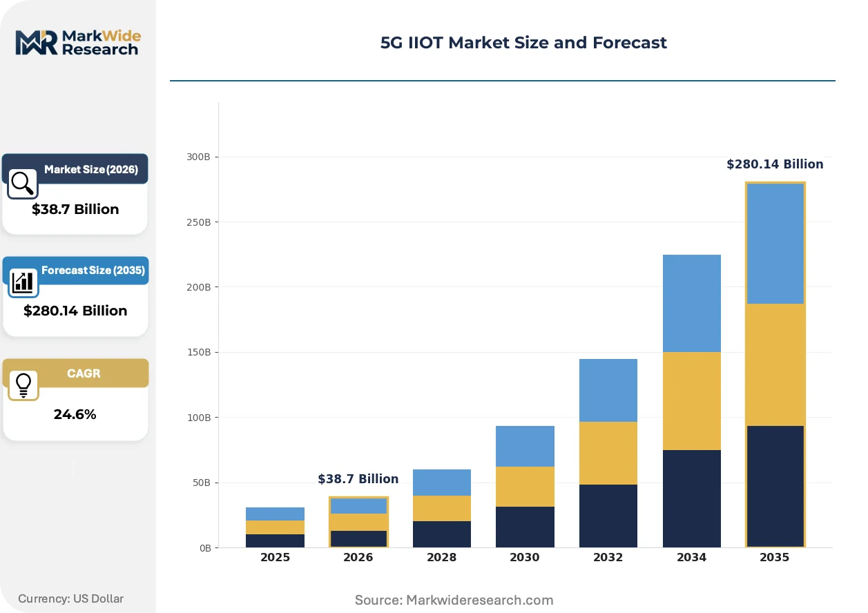The height and width of the screenshot is (613, 868).
Task: Click the 50B y-axis label
Action: pyautogui.click(x=202, y=483)
